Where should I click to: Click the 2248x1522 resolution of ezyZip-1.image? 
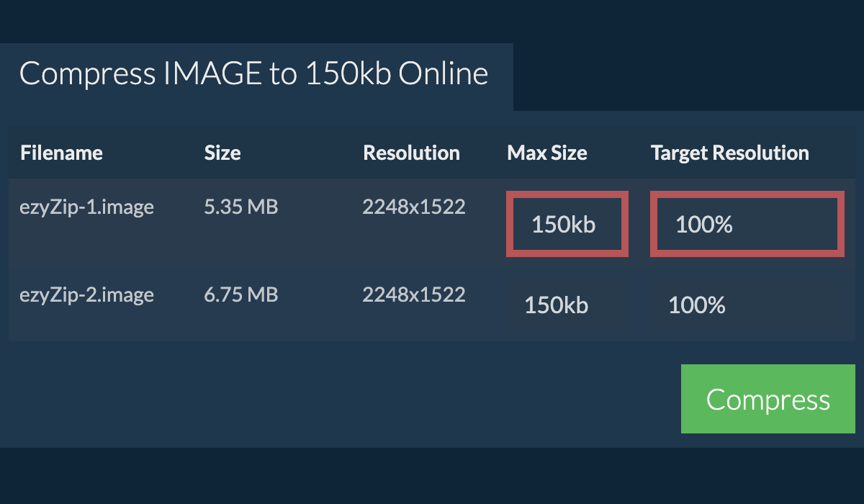pyautogui.click(x=414, y=207)
